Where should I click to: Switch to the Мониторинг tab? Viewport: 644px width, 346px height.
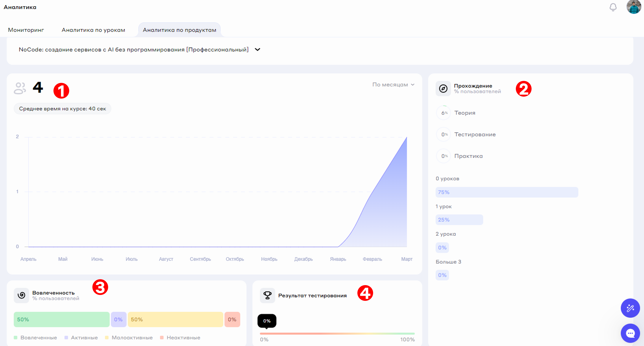pos(26,30)
